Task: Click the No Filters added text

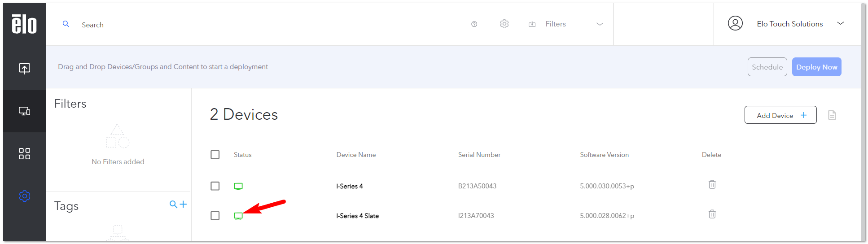Action: [118, 161]
